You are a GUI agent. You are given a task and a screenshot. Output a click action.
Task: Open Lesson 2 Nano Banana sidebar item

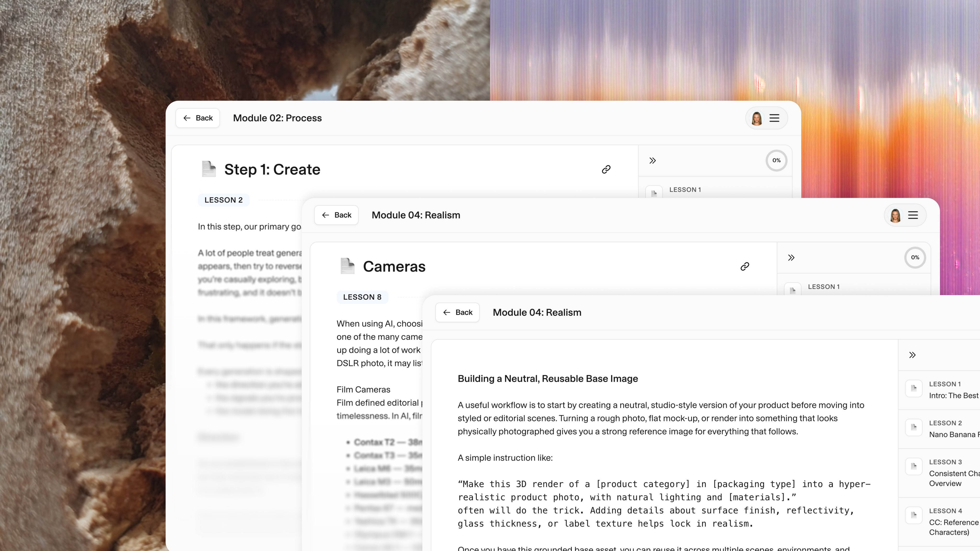pos(947,429)
